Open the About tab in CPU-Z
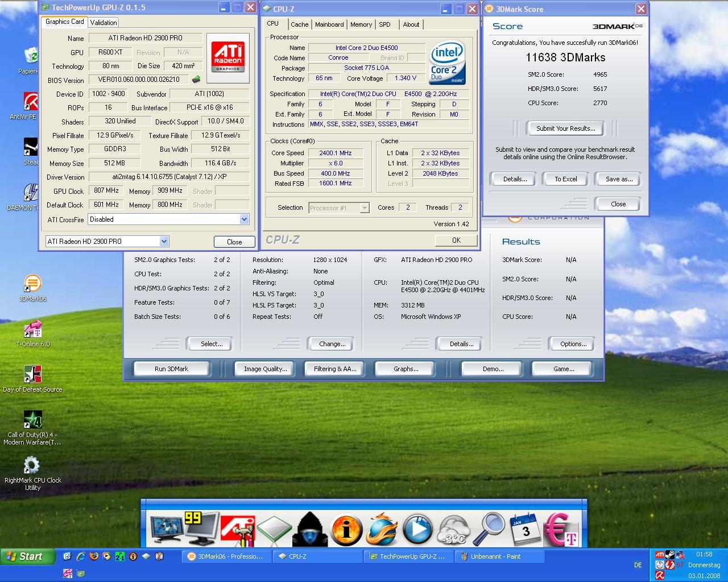The height and width of the screenshot is (582, 728). (411, 24)
